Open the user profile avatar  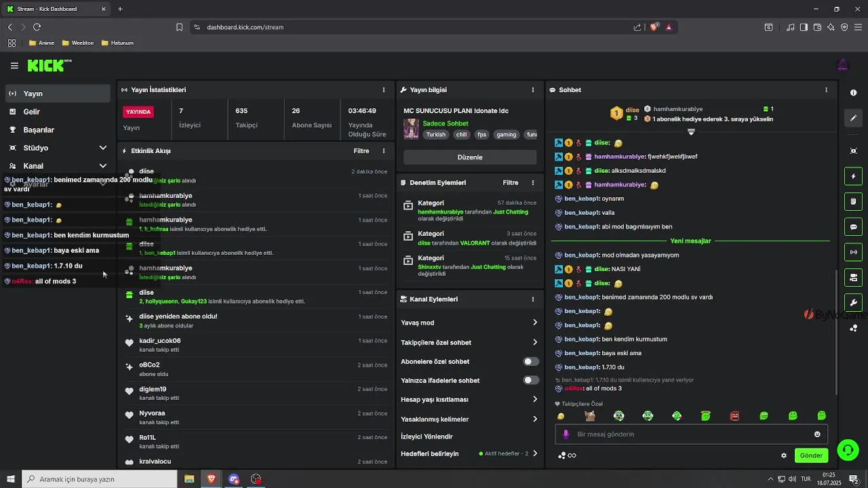coord(842,66)
